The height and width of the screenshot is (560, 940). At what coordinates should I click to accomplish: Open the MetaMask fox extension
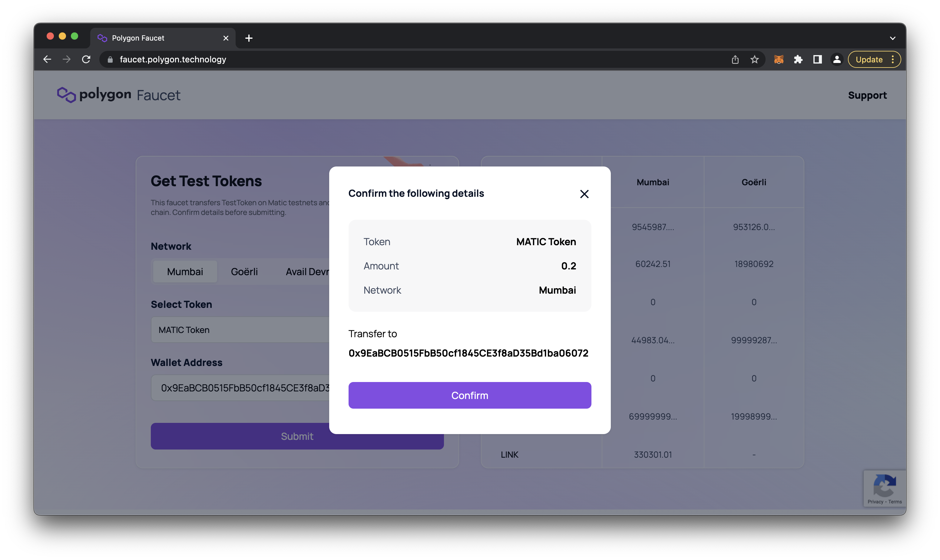pyautogui.click(x=778, y=59)
